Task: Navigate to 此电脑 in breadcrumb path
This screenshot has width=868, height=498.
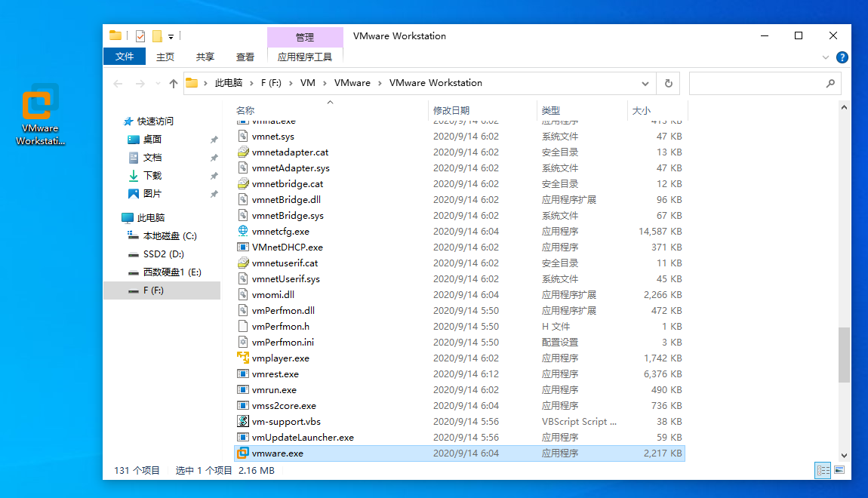Action: point(229,83)
